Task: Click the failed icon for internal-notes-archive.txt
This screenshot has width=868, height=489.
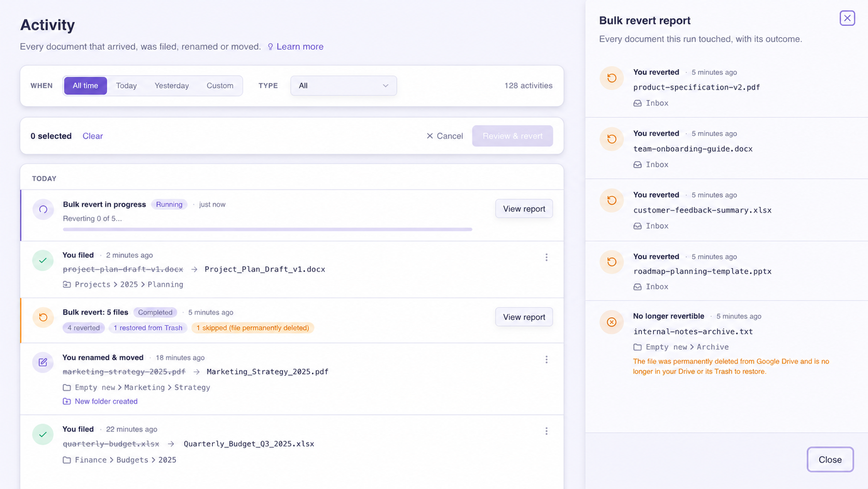Action: [612, 322]
